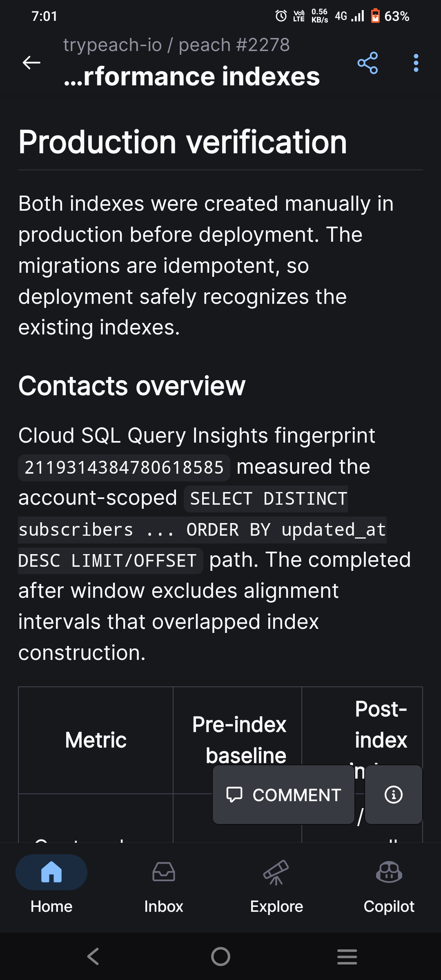Tap the Android home circle button
Viewport: 441px width, 980px height.
pyautogui.click(x=220, y=956)
